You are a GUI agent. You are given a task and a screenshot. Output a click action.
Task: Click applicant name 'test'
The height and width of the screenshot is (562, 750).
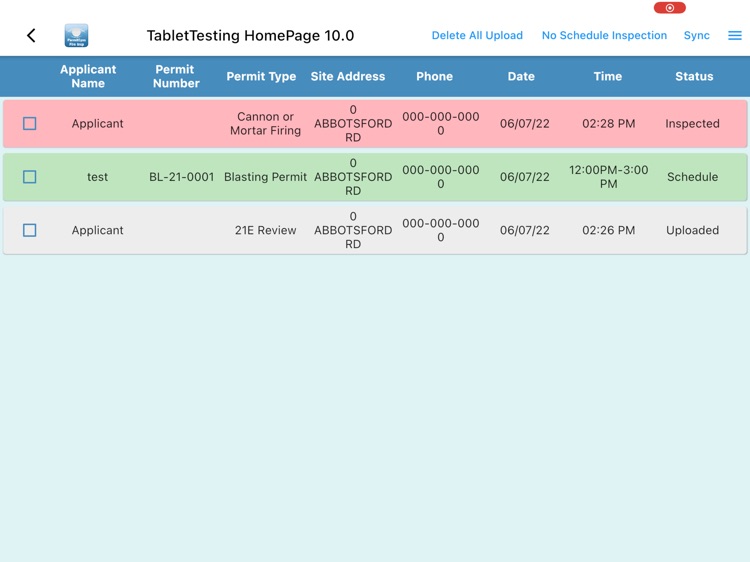[x=97, y=177]
